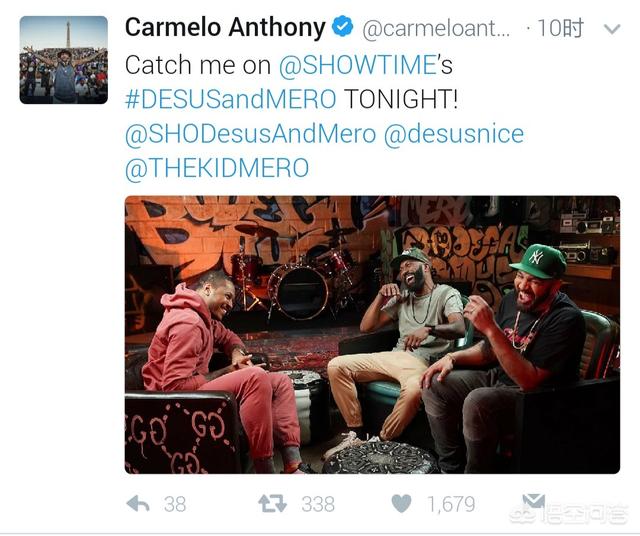
Task: Like the tweet with heart icon
Action: coord(401,504)
